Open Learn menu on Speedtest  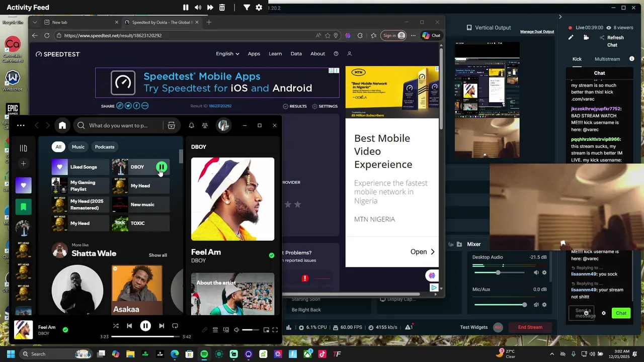[x=275, y=54]
